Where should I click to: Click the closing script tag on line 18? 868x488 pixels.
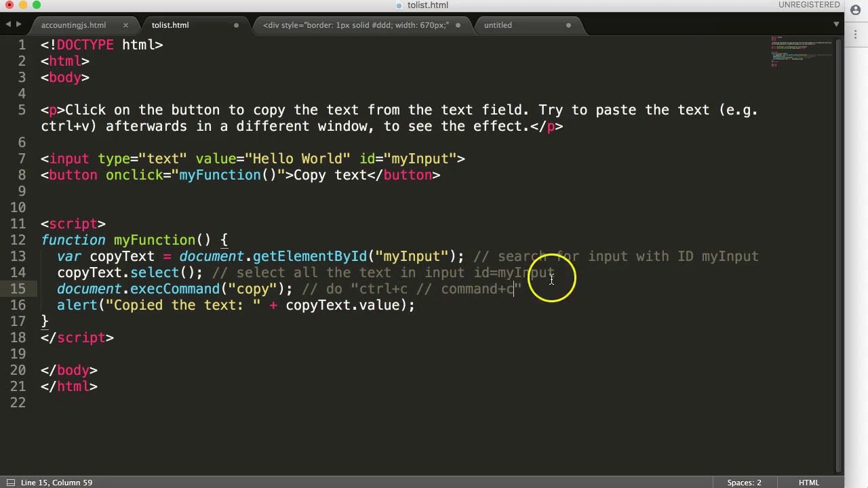pyautogui.click(x=77, y=338)
